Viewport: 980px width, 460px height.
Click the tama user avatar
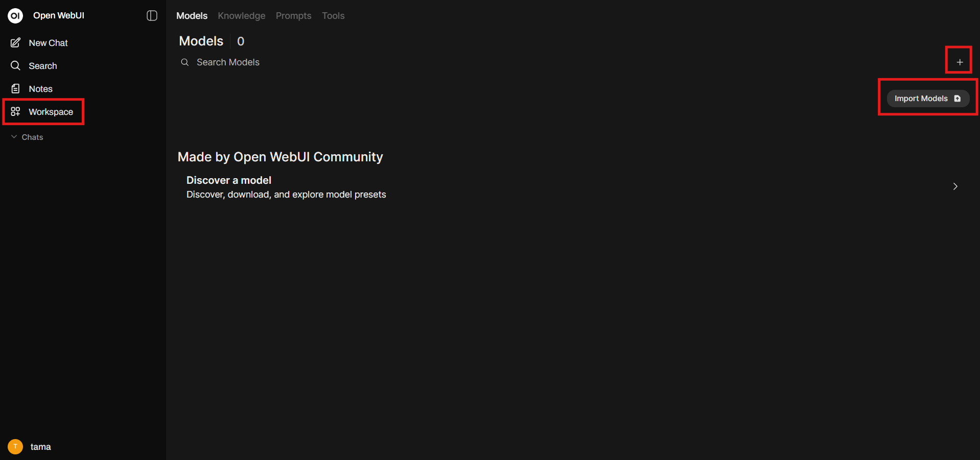pyautogui.click(x=15, y=447)
